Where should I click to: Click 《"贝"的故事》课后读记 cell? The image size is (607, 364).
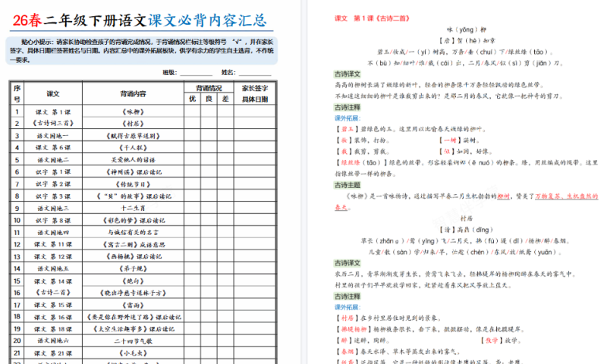(x=133, y=196)
